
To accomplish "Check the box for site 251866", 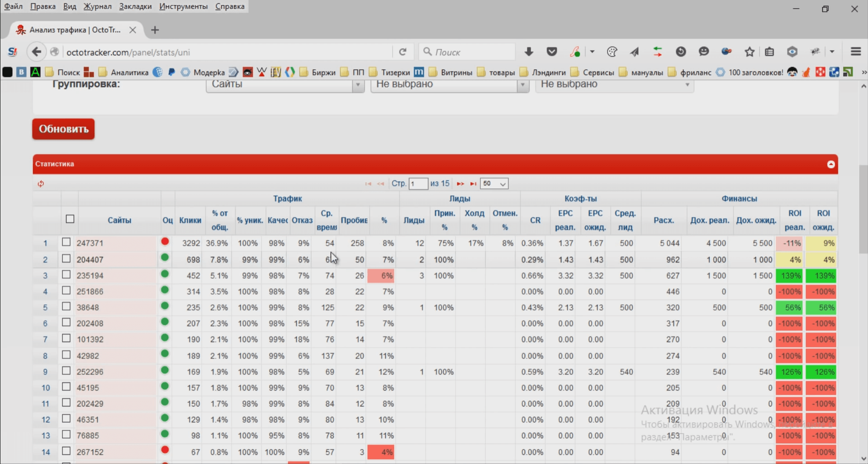I will [66, 290].
